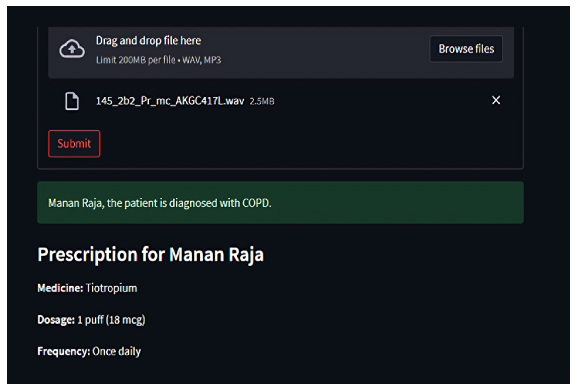Click the Tiotropium medicine name
The image size is (577, 392).
[111, 288]
